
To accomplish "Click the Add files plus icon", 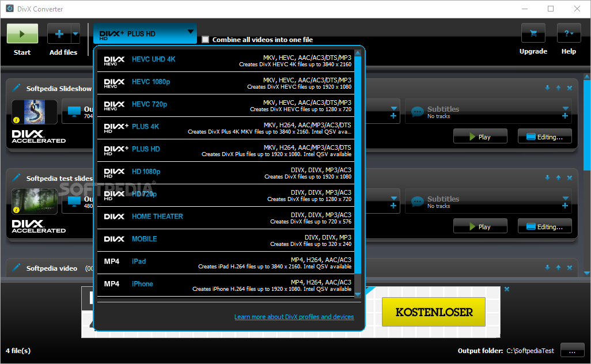I will pos(59,34).
